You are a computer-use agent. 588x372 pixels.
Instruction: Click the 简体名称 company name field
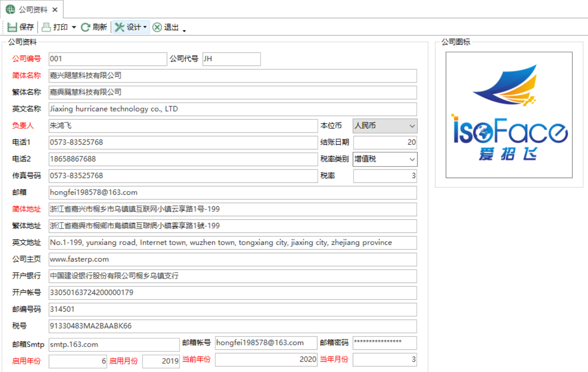(233, 76)
